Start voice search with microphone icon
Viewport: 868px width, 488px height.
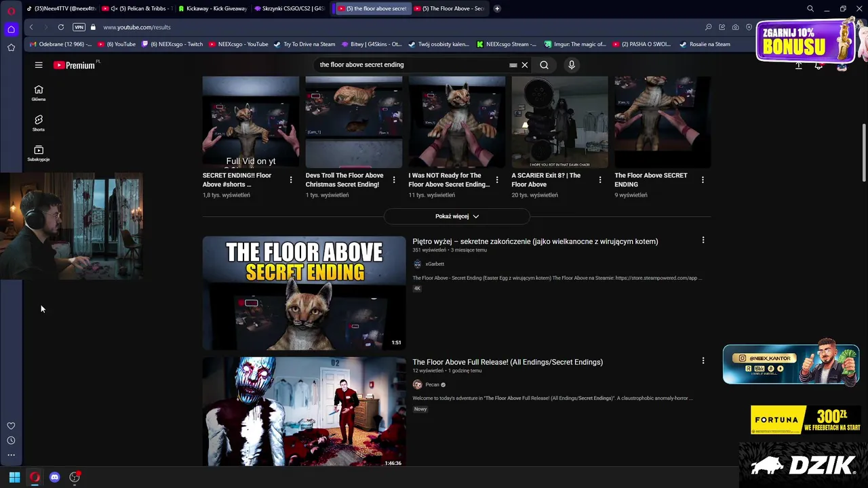572,65
